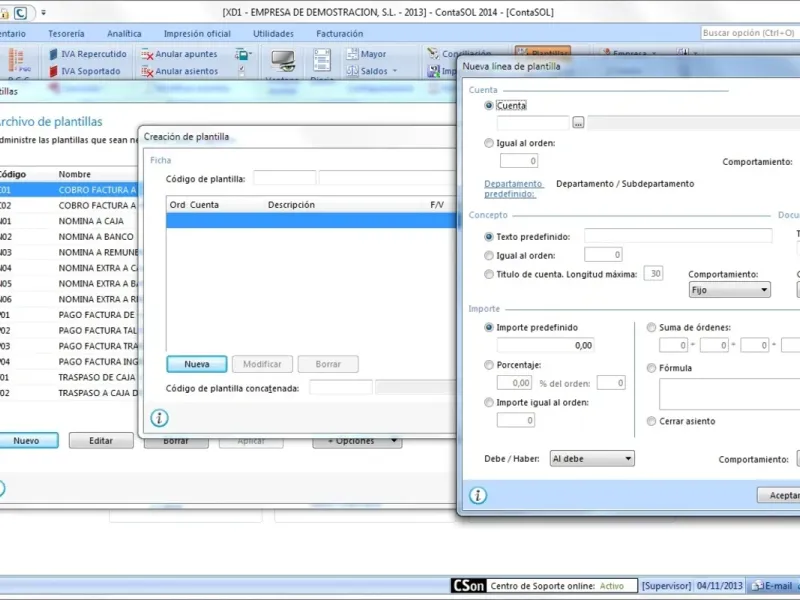This screenshot has height=600, width=800.
Task: Click the Modificar button
Action: click(262, 364)
